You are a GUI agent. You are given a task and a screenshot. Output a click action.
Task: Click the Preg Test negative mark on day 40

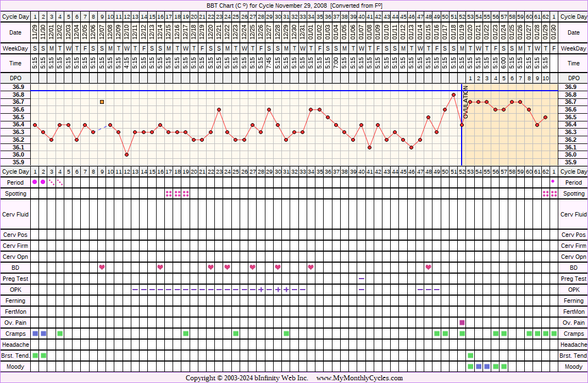pyautogui.click(x=361, y=279)
